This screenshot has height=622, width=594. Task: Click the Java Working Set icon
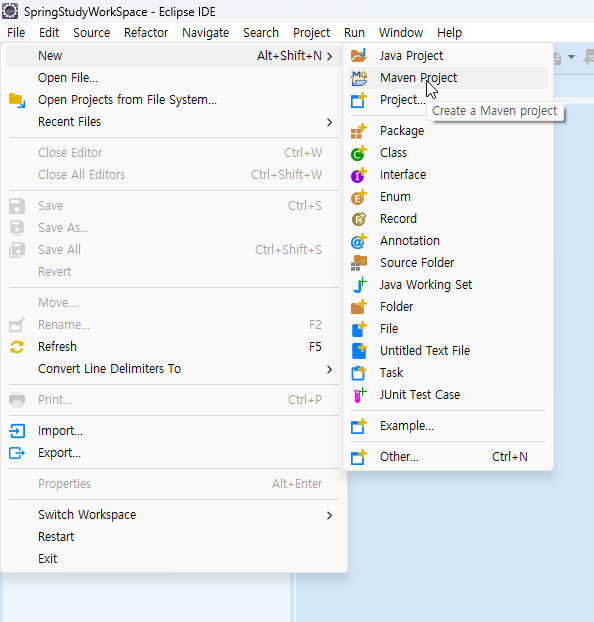(359, 285)
